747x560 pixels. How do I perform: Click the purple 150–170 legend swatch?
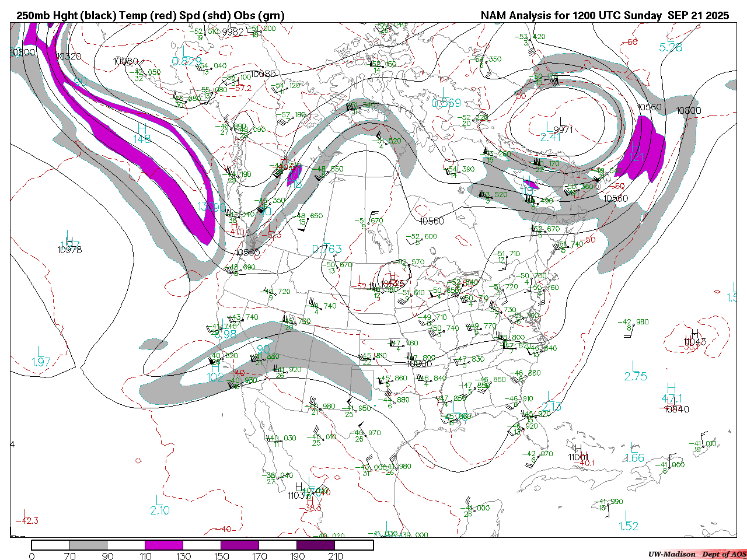pos(240,545)
